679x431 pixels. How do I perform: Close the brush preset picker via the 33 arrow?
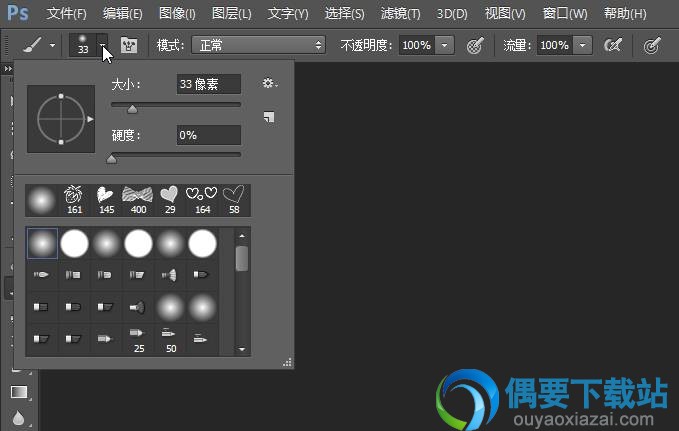pos(102,45)
